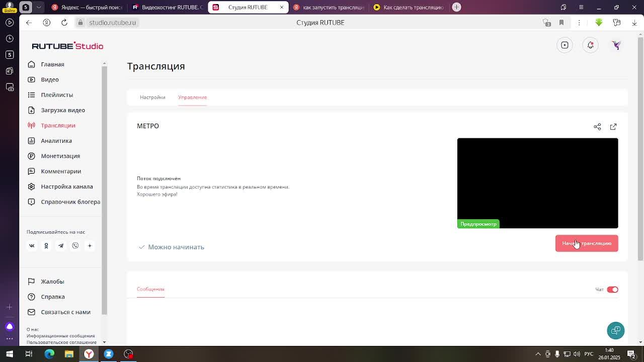Open Информационные сообщения link
This screenshot has width=644, height=362.
click(x=60, y=336)
